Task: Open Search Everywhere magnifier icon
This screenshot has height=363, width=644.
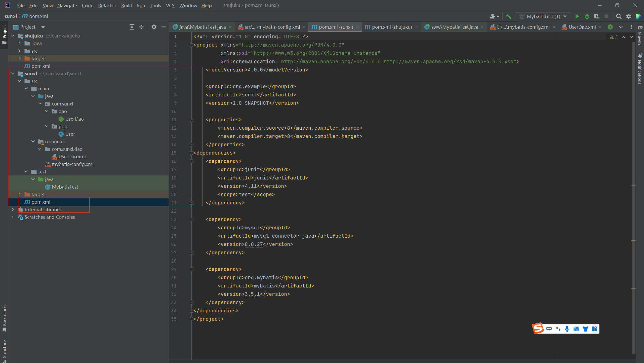Action: click(619, 17)
